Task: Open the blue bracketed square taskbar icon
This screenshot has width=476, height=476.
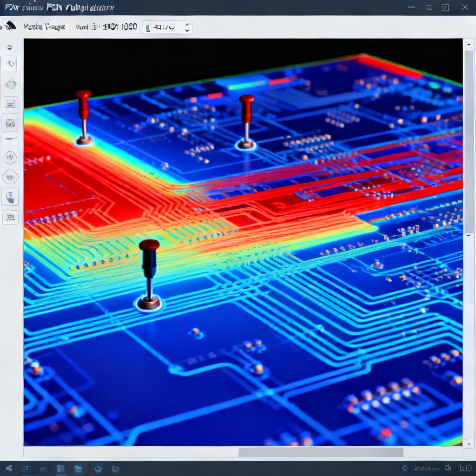Action: pos(26,469)
